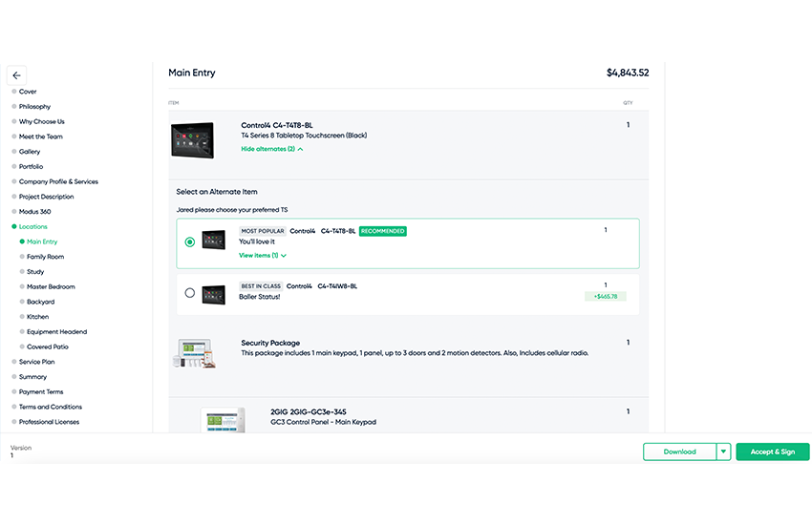This screenshot has width=812, height=525.
Task: Open Professional Licenses section
Action: (49, 422)
